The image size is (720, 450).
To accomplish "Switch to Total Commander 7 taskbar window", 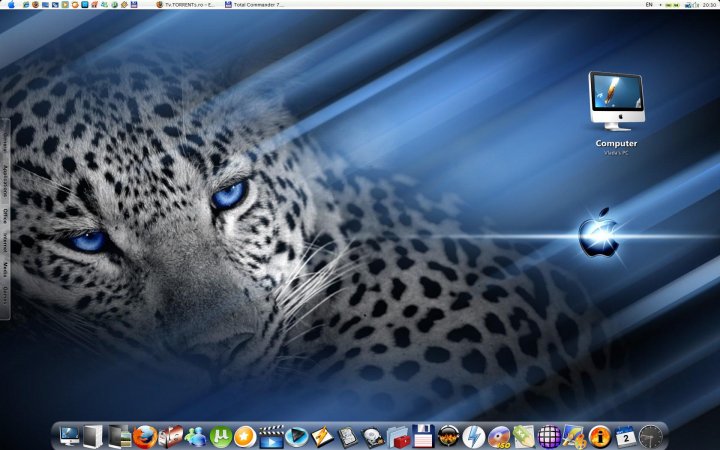I will 254,5.
